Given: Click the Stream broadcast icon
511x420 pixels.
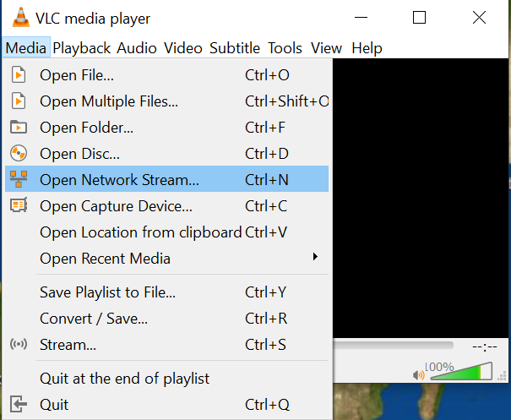Looking at the screenshot, I should pyautogui.click(x=18, y=345).
